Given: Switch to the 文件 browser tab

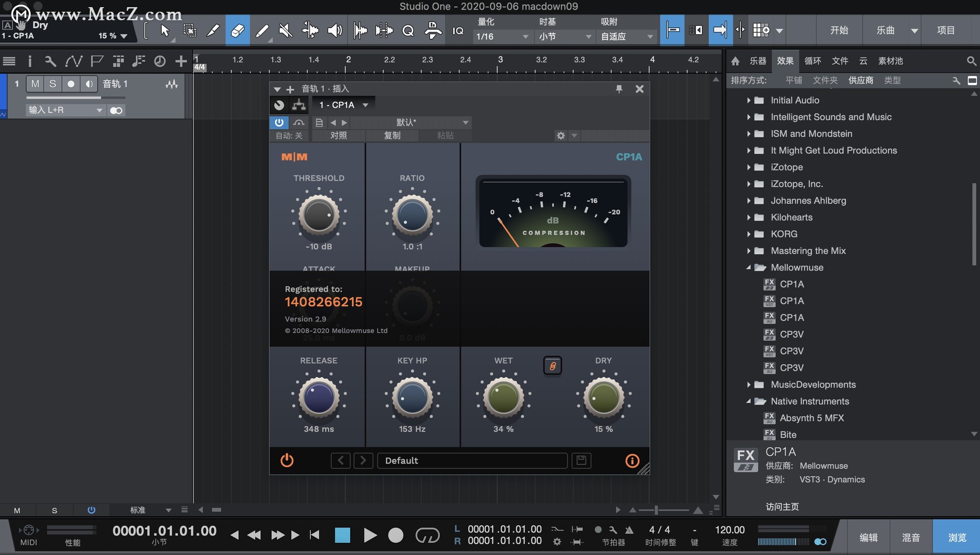Looking at the screenshot, I should pos(840,61).
